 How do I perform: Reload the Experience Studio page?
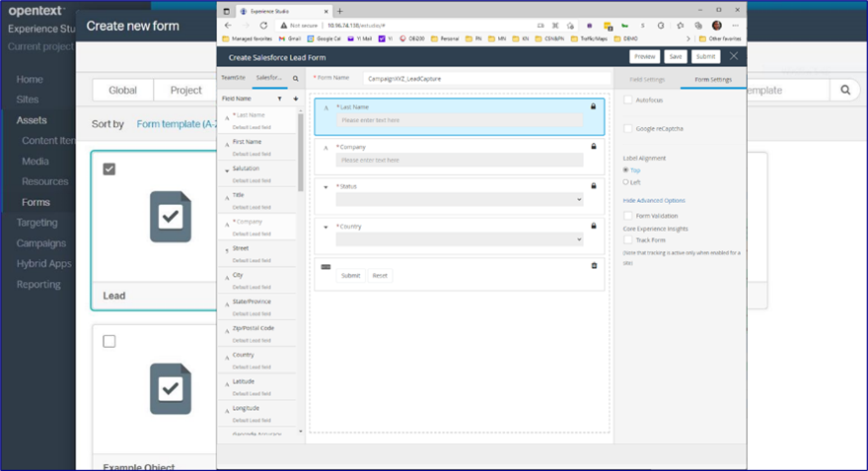pyautogui.click(x=263, y=26)
